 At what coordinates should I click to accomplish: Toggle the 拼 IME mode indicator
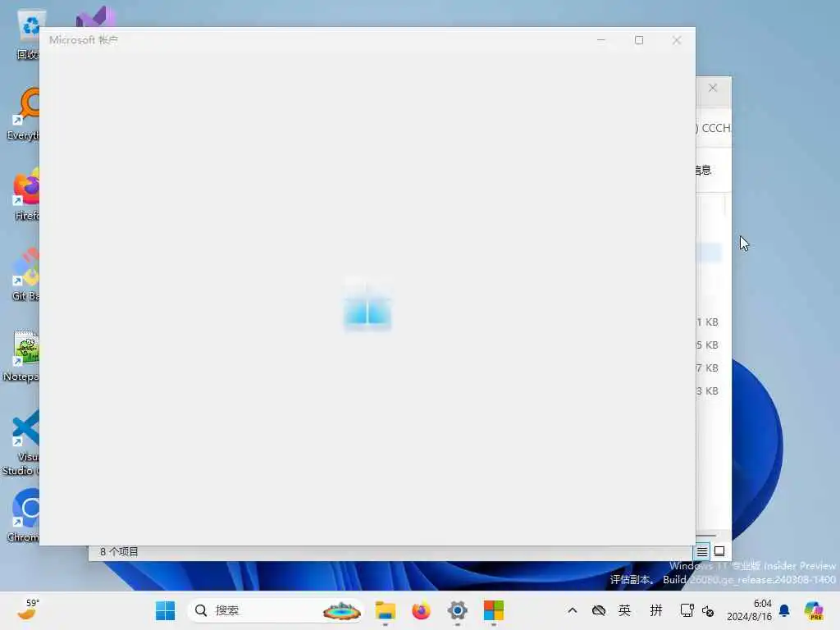[656, 610]
